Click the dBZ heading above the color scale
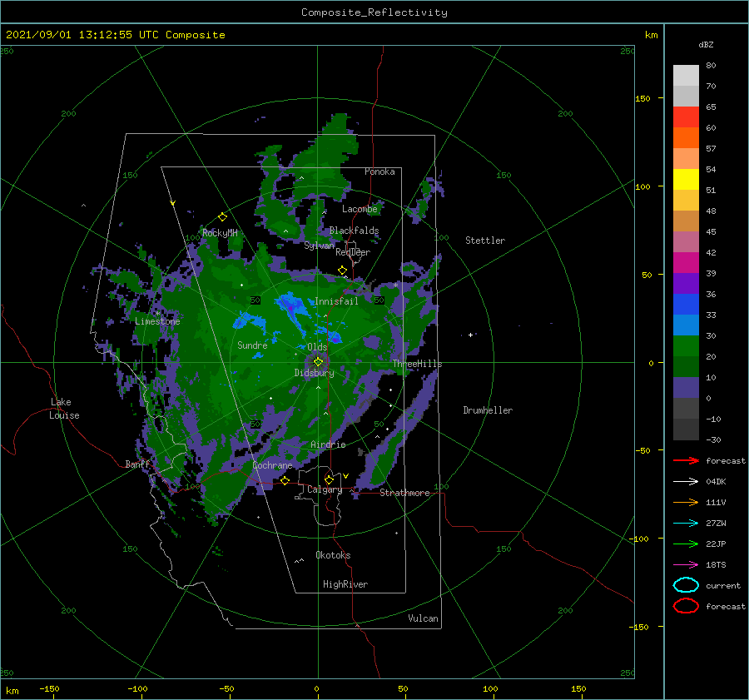Screen dimensions: 749x700 click(x=706, y=44)
